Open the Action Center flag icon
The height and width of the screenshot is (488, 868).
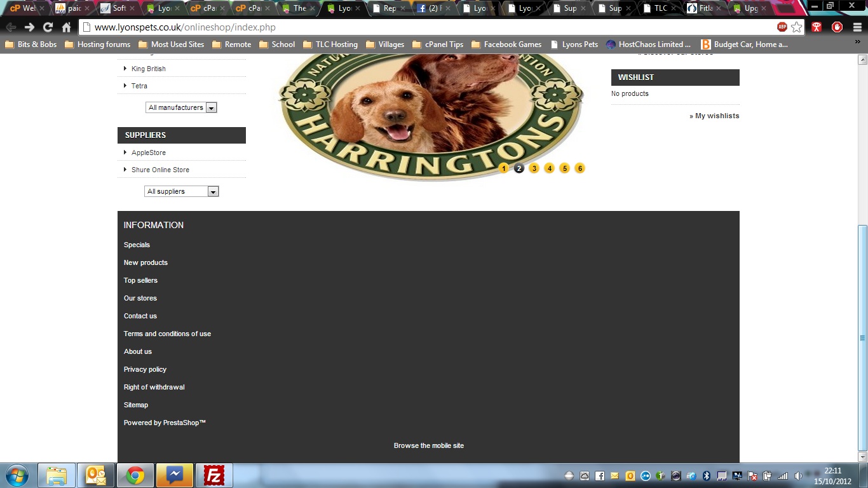[752, 475]
